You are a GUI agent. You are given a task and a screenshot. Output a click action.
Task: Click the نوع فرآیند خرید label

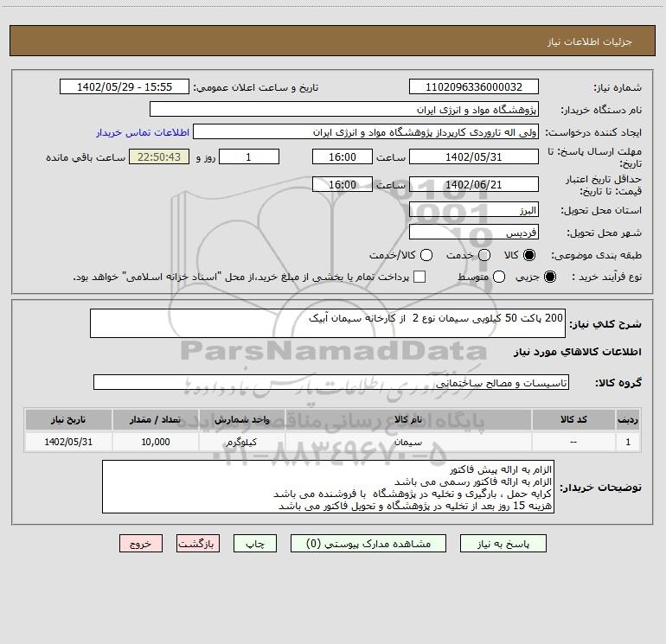606,277
